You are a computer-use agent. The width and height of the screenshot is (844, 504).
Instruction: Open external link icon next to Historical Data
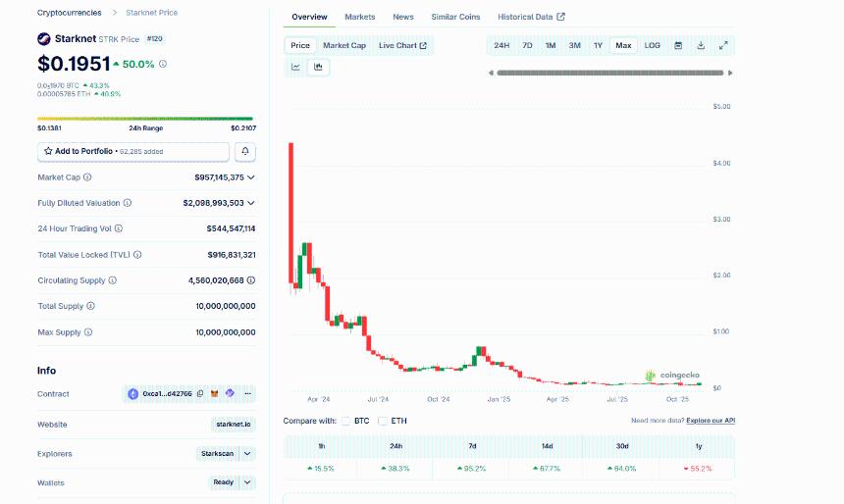[561, 17]
